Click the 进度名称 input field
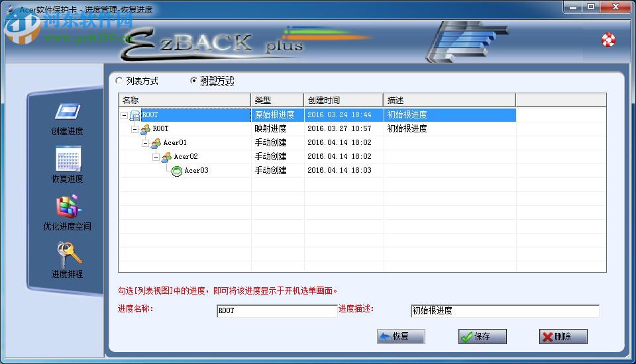 pos(277,311)
